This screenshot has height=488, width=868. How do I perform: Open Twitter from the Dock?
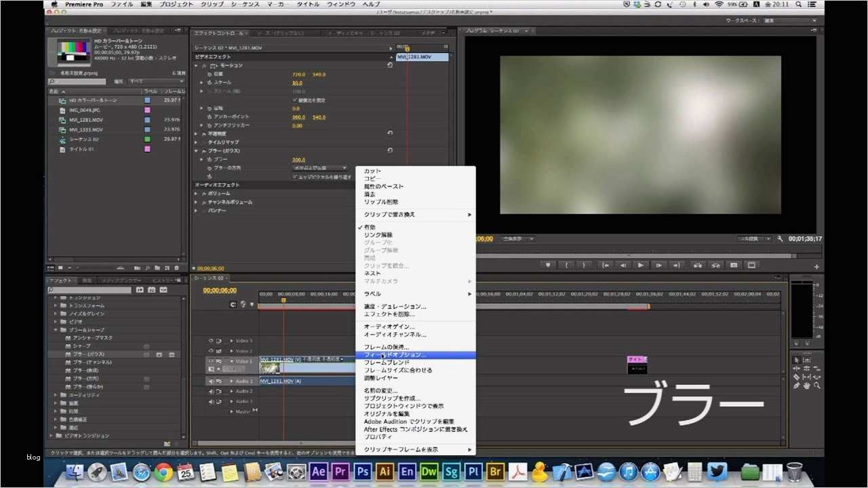pos(717,471)
